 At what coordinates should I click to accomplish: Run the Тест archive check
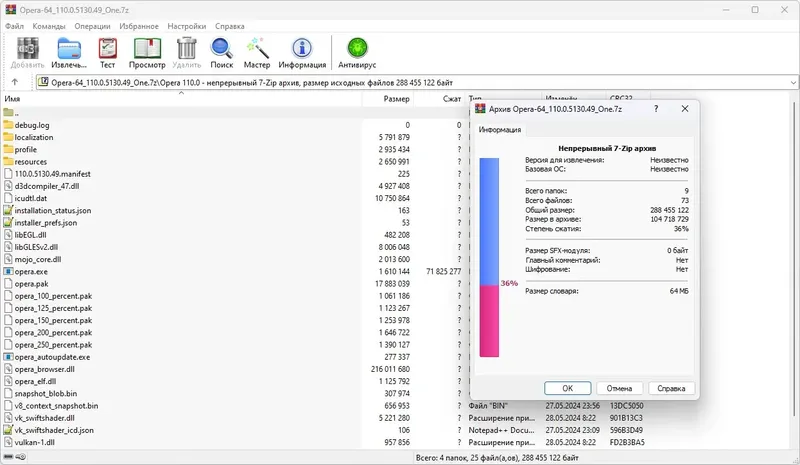pyautogui.click(x=107, y=48)
